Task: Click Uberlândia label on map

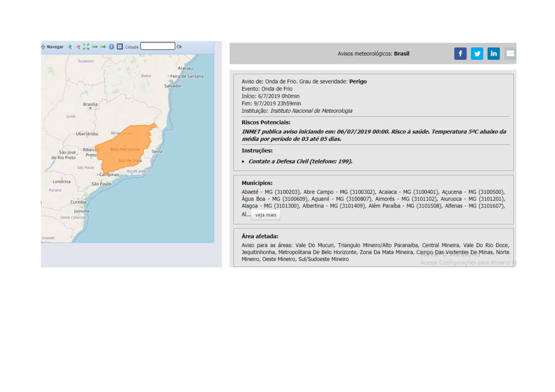Action: 87,134
